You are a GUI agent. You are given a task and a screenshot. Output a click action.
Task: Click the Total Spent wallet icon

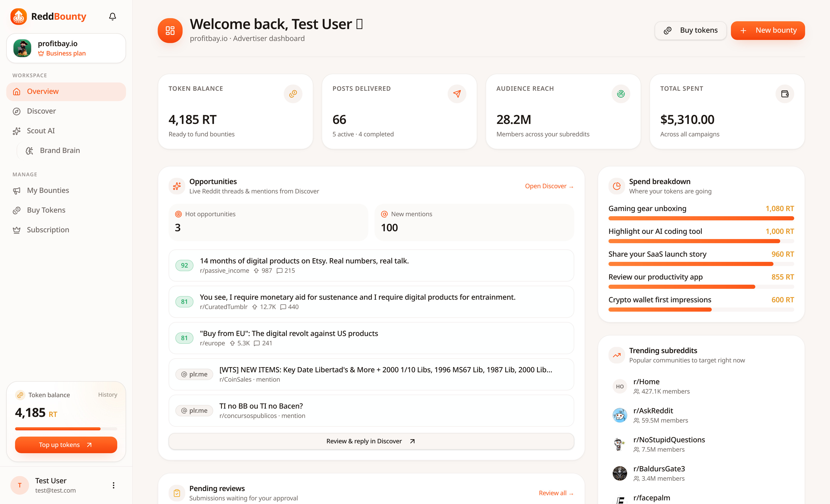click(785, 94)
